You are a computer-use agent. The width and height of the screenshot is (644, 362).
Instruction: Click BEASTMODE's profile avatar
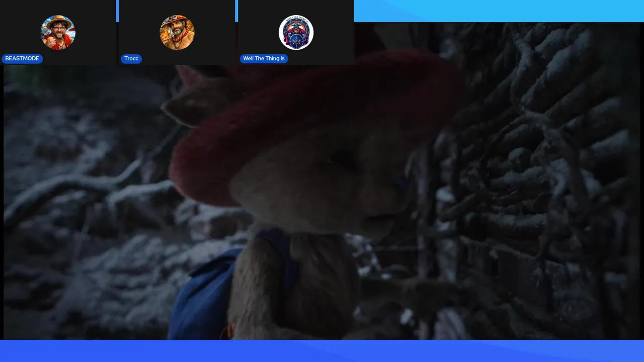click(58, 32)
